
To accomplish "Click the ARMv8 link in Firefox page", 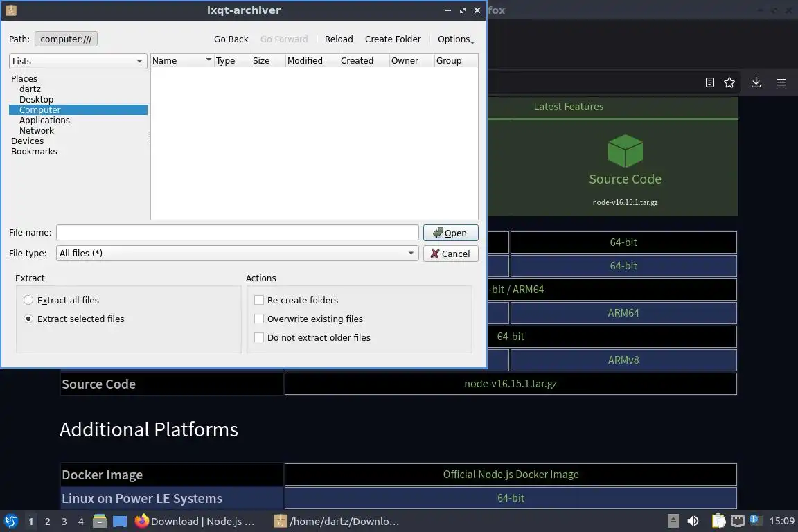I will click(623, 360).
